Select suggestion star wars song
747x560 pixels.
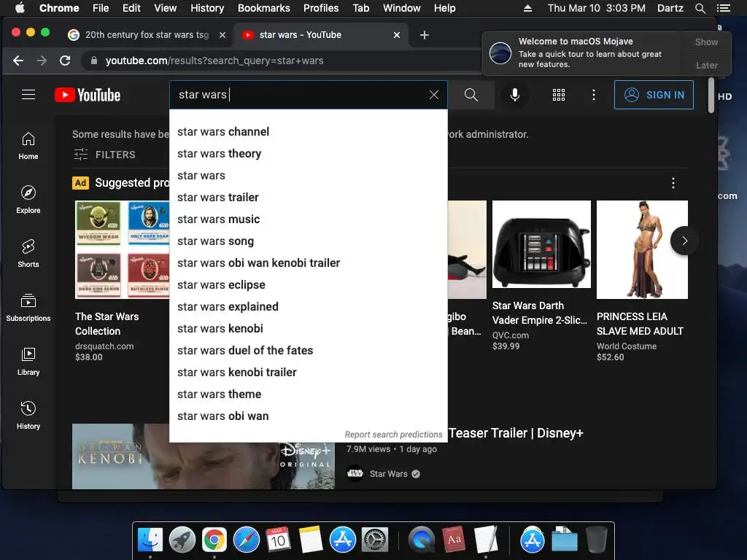[x=309, y=241]
